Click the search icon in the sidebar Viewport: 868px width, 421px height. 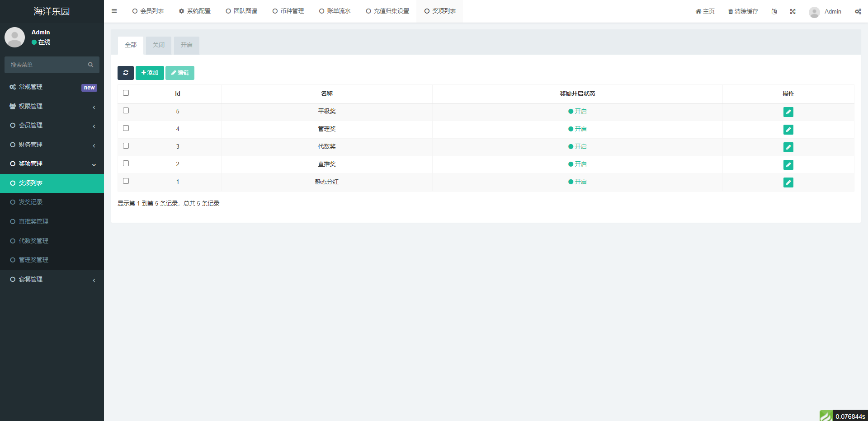91,65
